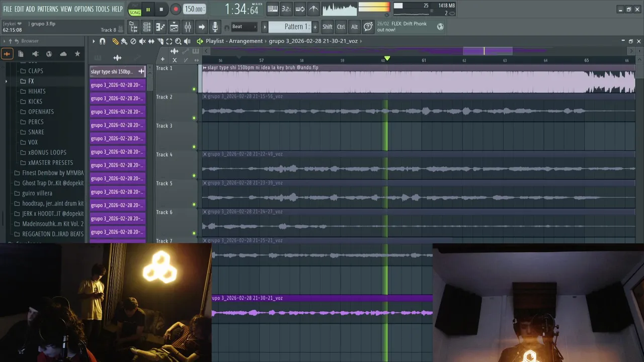644x362 pixels.
Task: Select the Mute tool in the playlist toolbar
Action: [x=142, y=41]
